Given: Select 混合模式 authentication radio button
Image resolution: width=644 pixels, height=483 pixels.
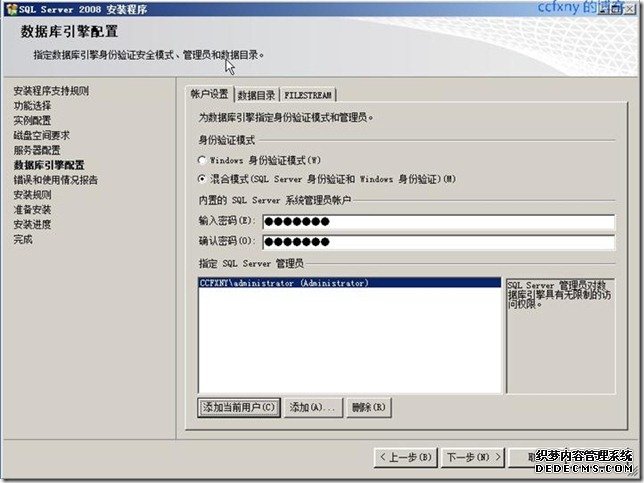Looking at the screenshot, I should [202, 179].
